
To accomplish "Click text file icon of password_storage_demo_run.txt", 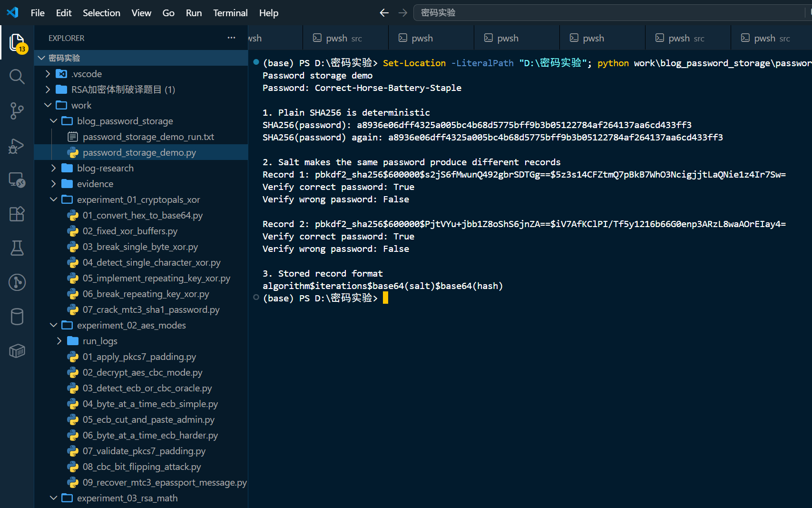I will [73, 137].
